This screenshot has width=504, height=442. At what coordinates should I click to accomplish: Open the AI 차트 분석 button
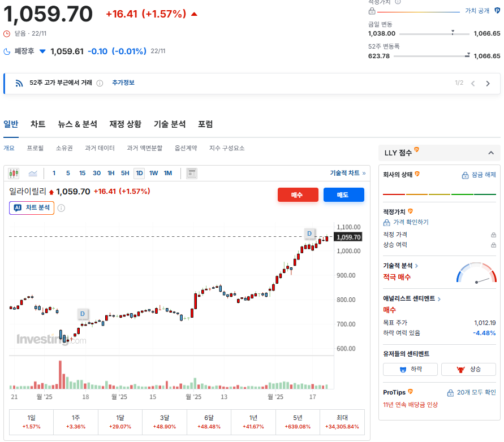pyautogui.click(x=32, y=208)
